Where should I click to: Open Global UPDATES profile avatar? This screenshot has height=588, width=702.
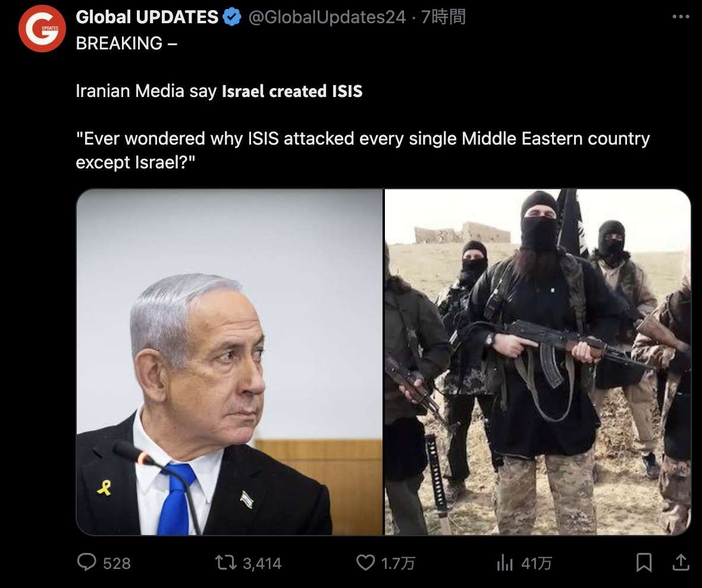pos(42,29)
